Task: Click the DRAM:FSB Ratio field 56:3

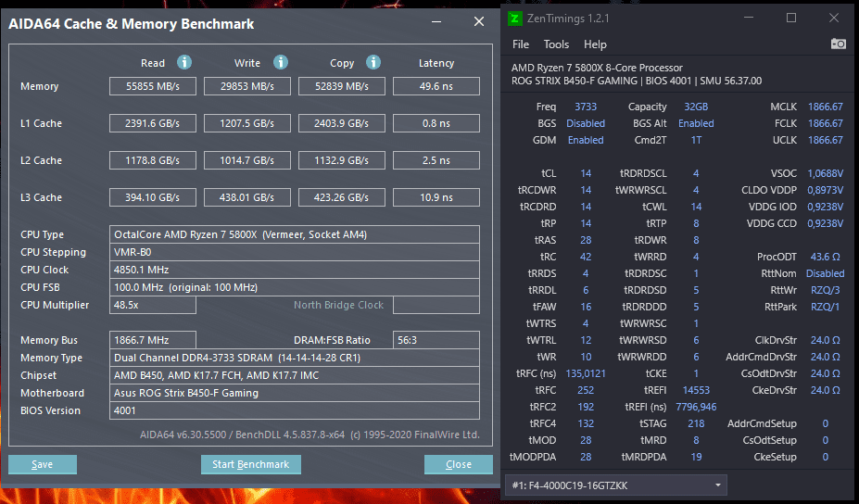Action: pyautogui.click(x=436, y=340)
